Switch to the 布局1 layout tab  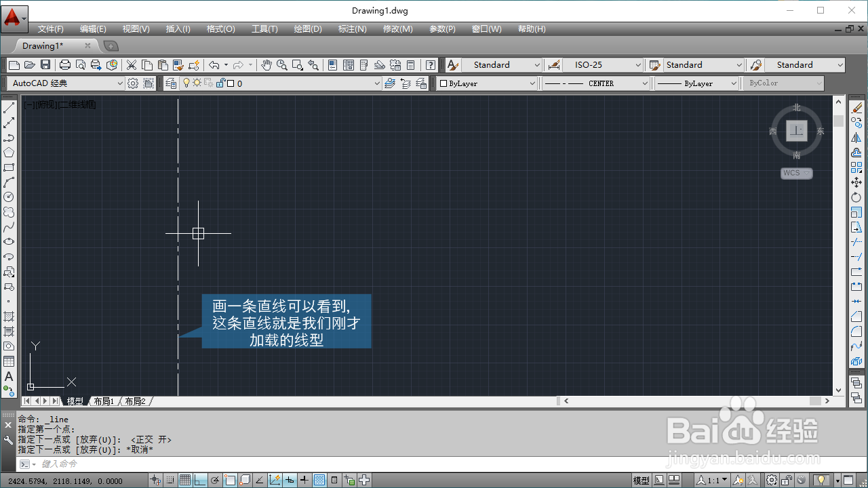tap(104, 401)
